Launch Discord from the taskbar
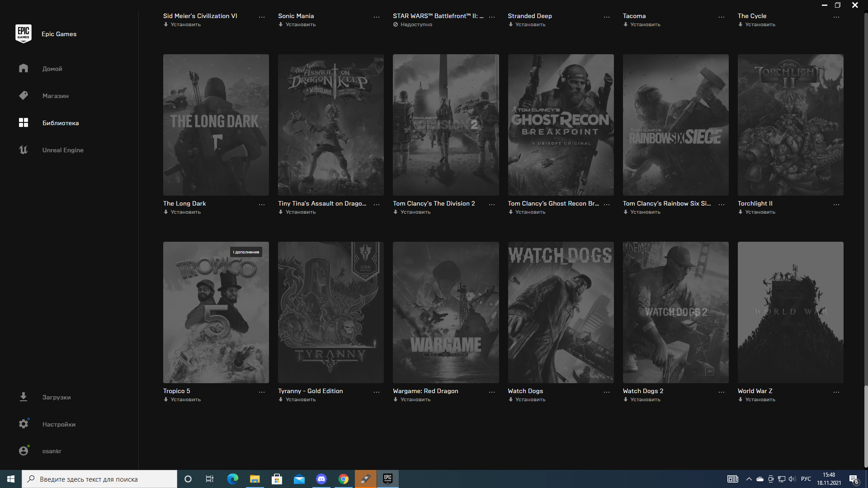Viewport: 868px width, 488px height. pos(321,479)
